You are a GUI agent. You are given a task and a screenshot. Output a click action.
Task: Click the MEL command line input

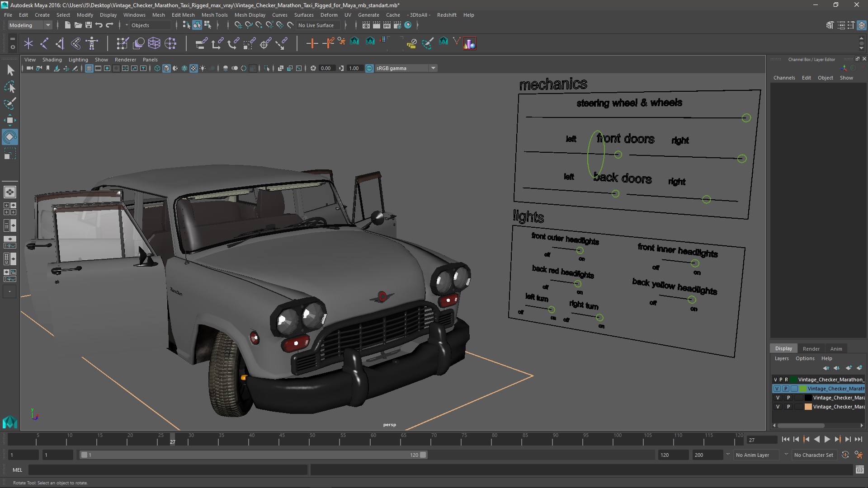[x=168, y=470]
